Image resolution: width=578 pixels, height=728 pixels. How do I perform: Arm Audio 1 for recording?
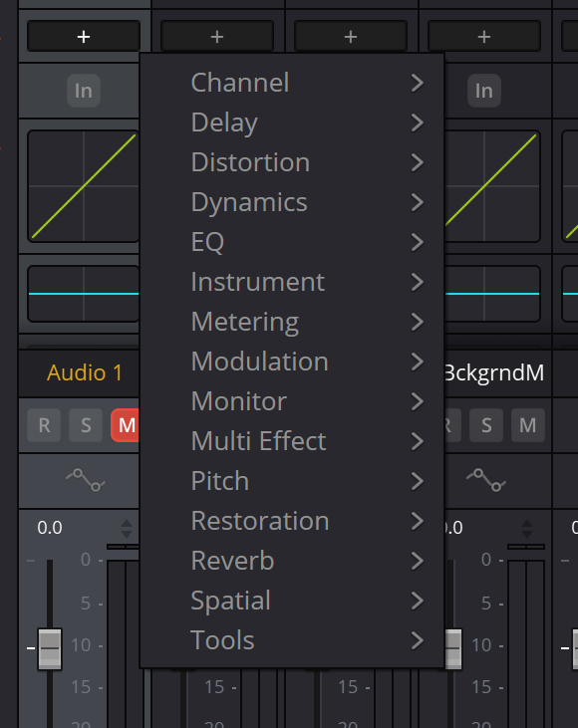[44, 425]
